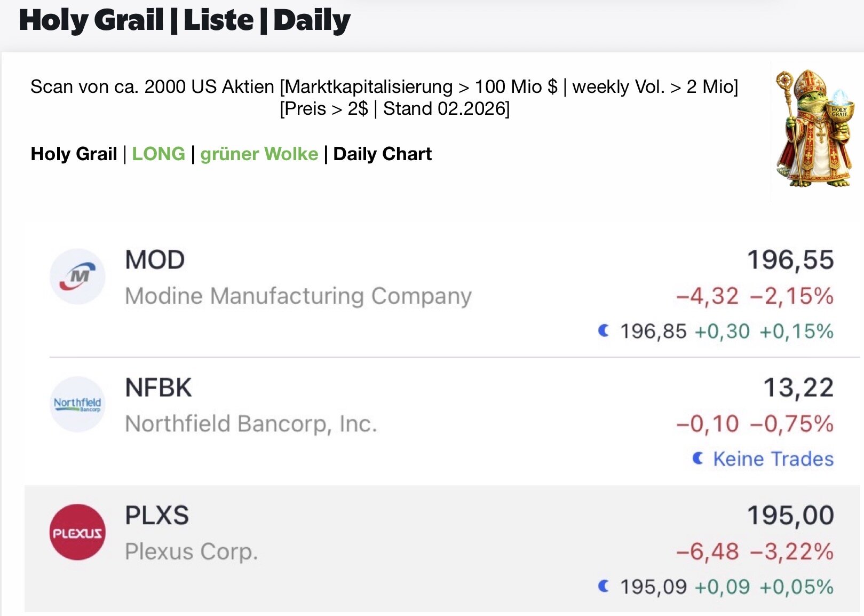Open the NFBK ticker symbol

pyautogui.click(x=158, y=388)
